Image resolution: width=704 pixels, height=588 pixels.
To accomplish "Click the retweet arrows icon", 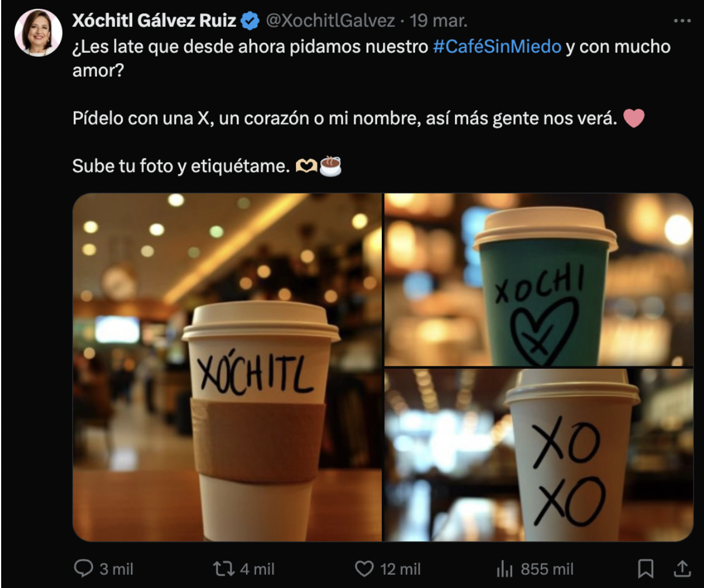I will coord(223,568).
